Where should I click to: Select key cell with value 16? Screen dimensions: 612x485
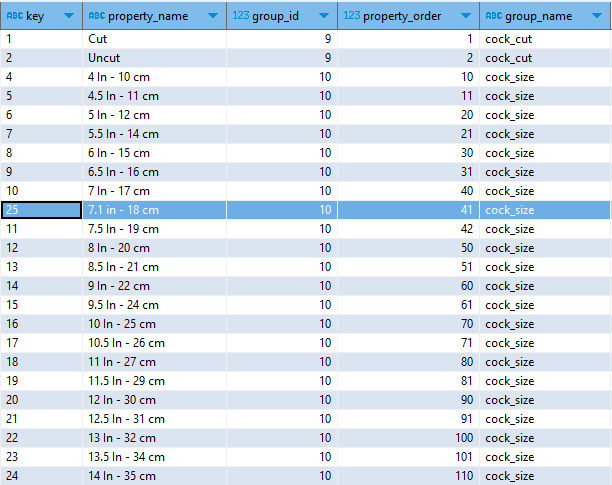click(x=41, y=324)
